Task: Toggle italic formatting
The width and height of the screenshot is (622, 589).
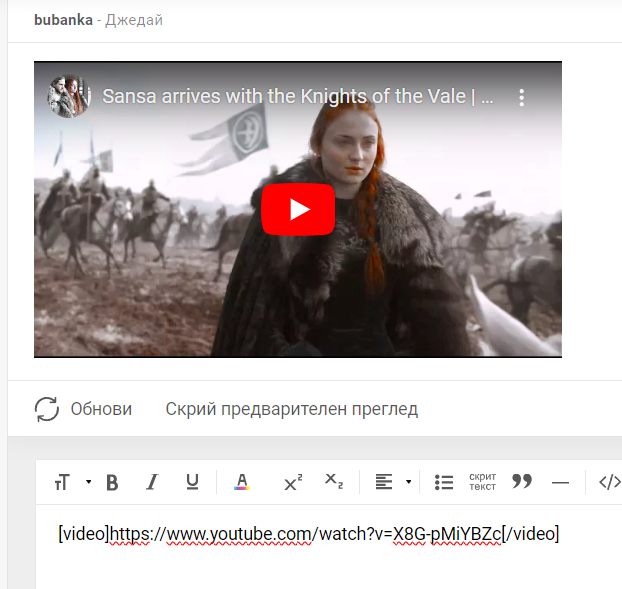Action: pos(152,482)
